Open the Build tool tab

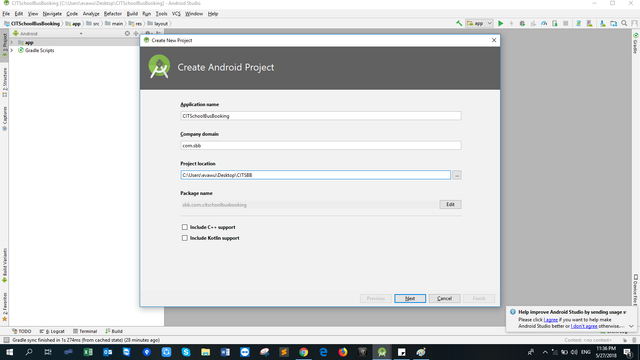(x=114, y=331)
